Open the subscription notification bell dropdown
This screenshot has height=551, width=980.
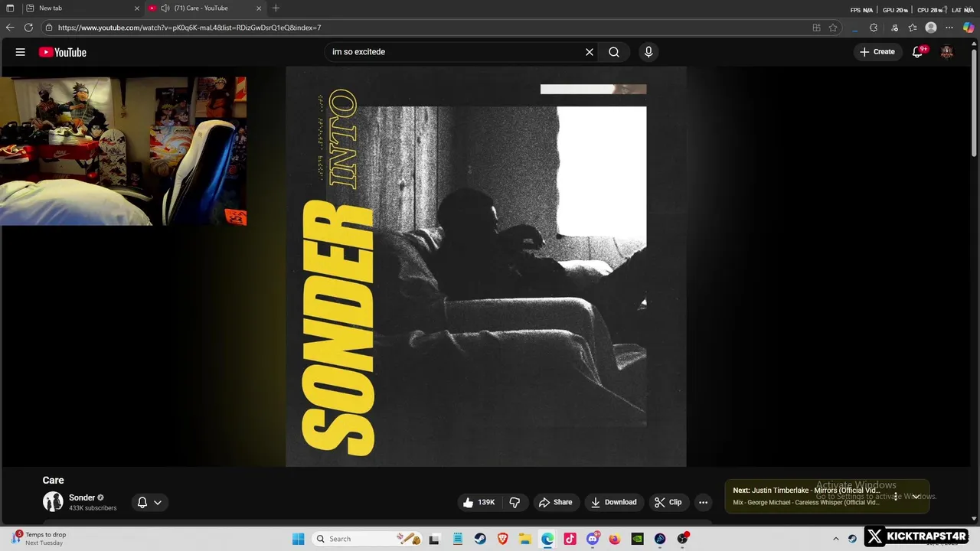[149, 502]
